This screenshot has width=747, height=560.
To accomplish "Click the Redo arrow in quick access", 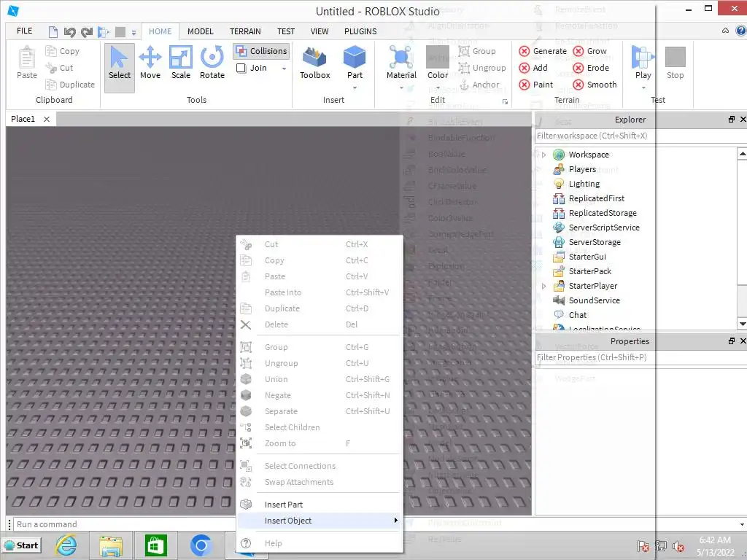I will point(86,32).
